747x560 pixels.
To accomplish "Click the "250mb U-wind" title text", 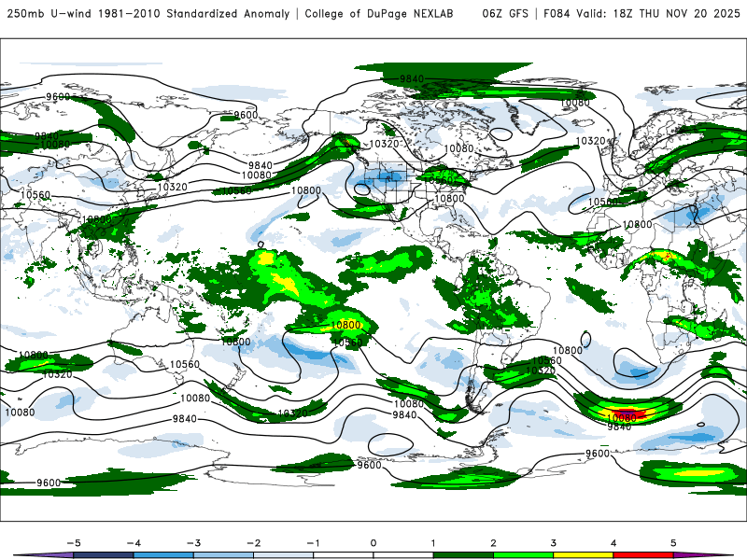I will point(49,14).
